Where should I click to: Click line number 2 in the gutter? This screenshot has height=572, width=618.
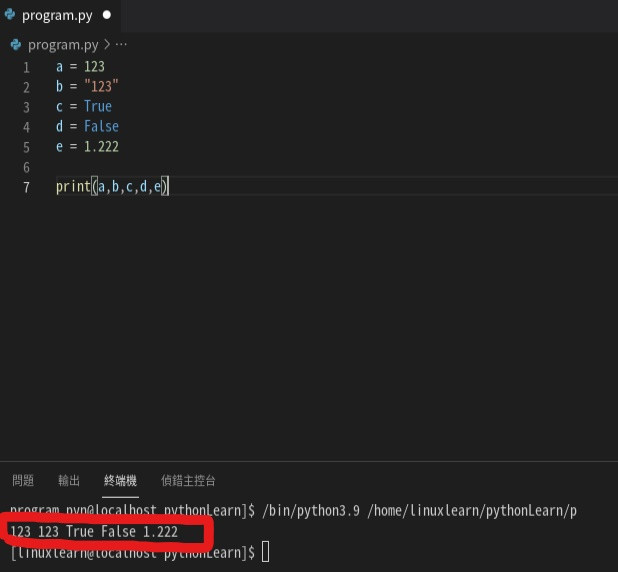coord(26,87)
